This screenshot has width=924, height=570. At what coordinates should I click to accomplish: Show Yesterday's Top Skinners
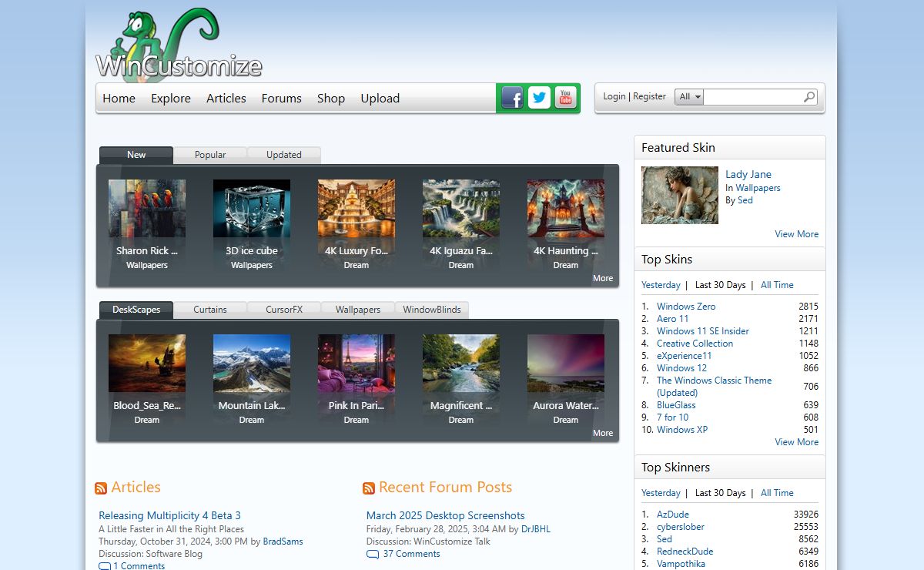[x=661, y=493]
